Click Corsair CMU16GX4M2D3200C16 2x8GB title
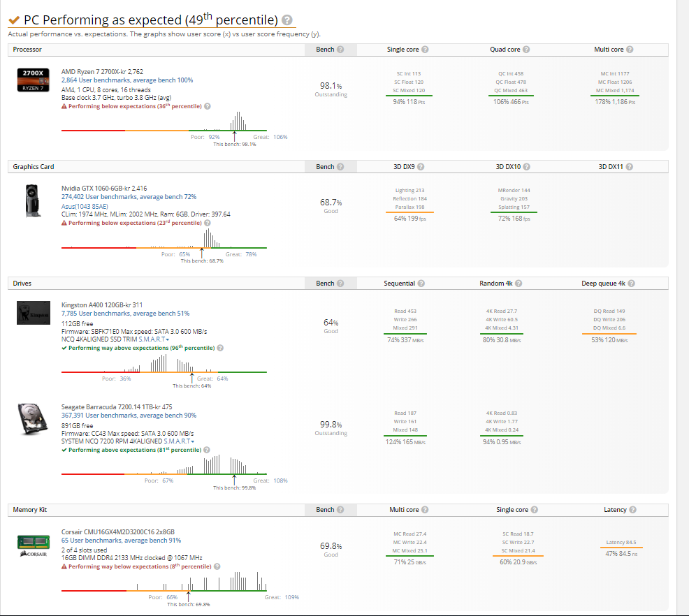This screenshot has width=689, height=616. pyautogui.click(x=118, y=532)
